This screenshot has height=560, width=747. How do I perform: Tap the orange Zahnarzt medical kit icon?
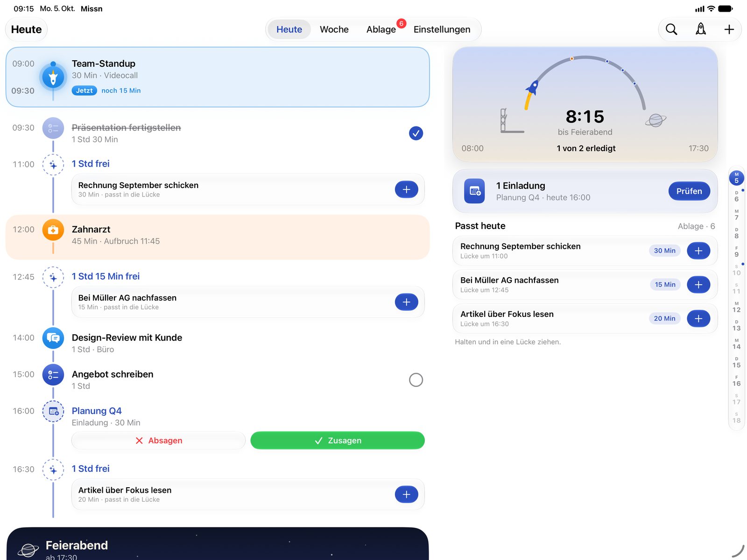point(53,230)
